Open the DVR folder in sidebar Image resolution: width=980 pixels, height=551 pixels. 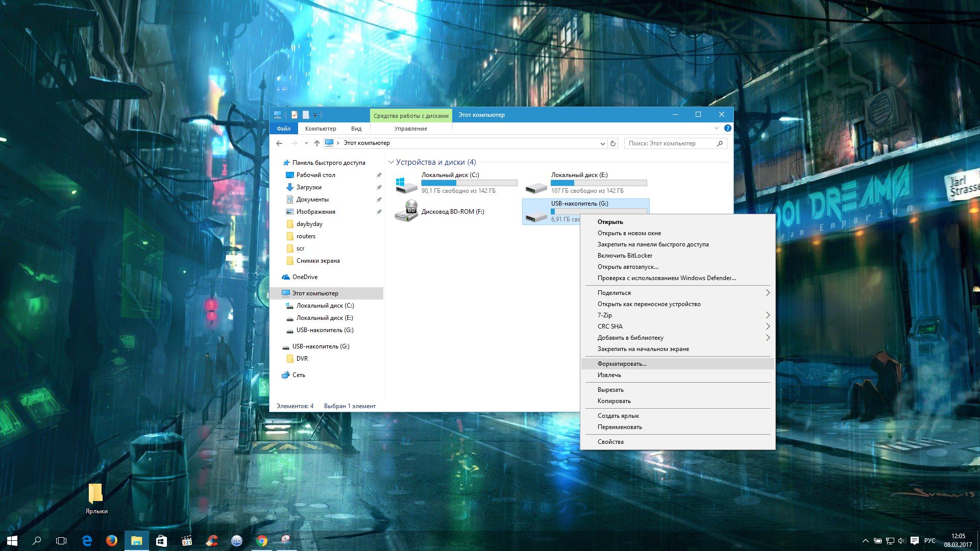[x=302, y=359]
